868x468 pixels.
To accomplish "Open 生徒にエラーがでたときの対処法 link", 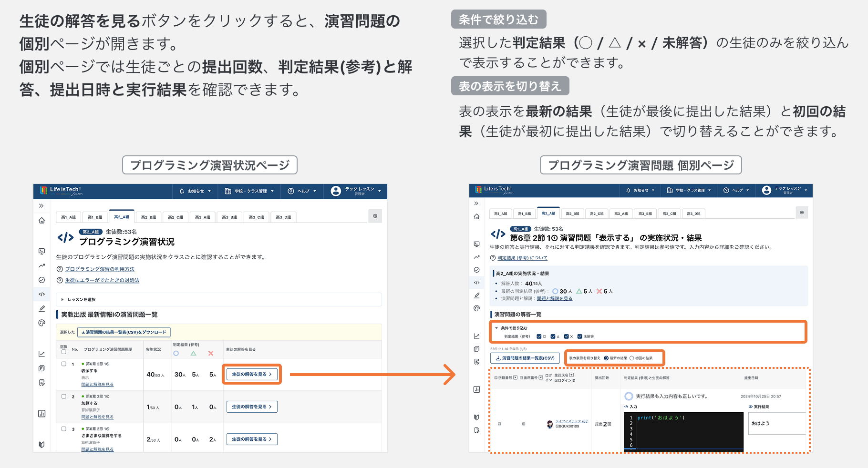I will tap(102, 280).
